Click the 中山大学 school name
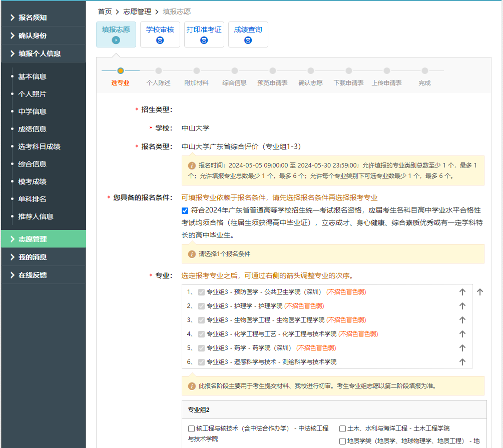Viewport: 503px width, 448px height. coord(195,128)
